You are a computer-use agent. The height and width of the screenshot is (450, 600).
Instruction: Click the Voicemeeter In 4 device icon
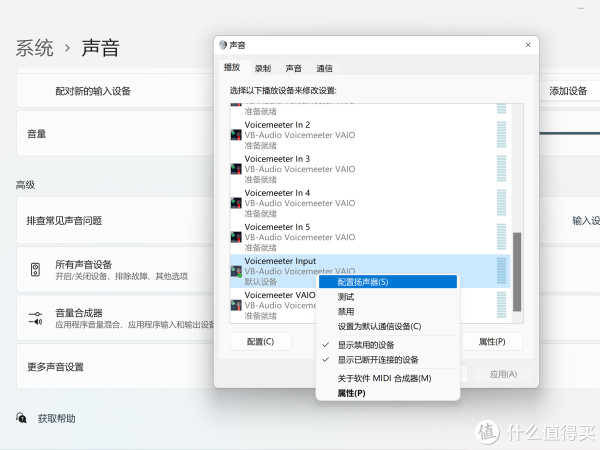pos(236,201)
